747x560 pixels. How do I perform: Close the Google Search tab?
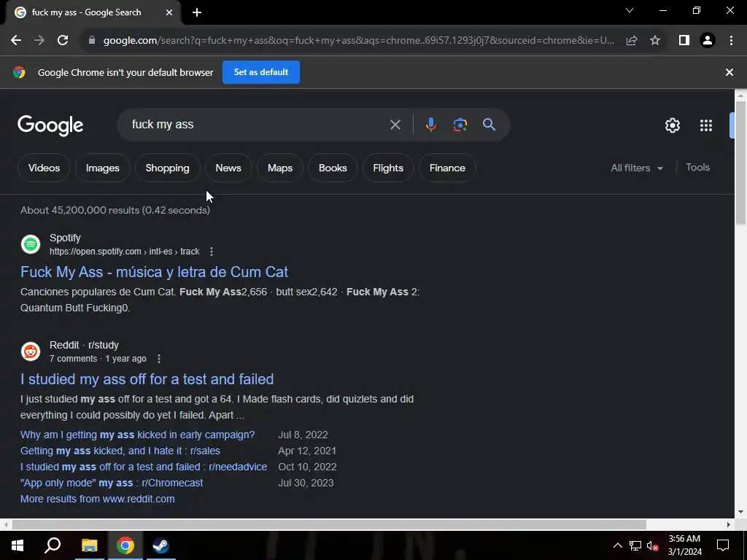[x=169, y=13]
